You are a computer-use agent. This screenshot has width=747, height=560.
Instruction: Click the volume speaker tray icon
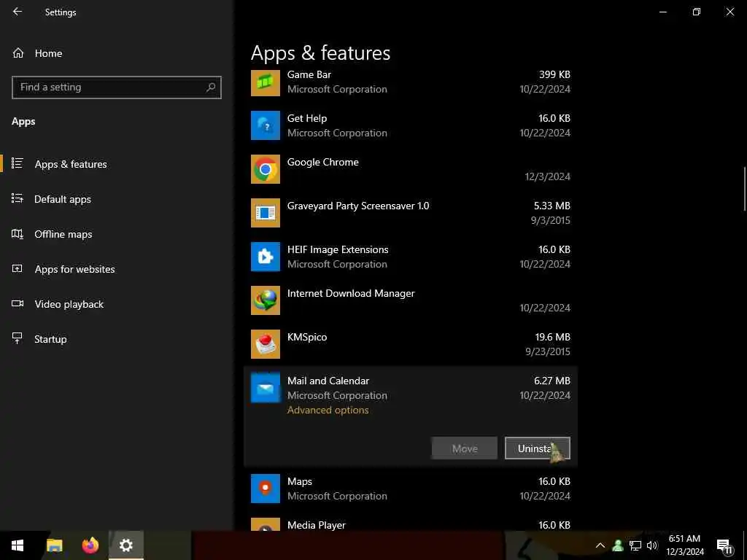651,545
